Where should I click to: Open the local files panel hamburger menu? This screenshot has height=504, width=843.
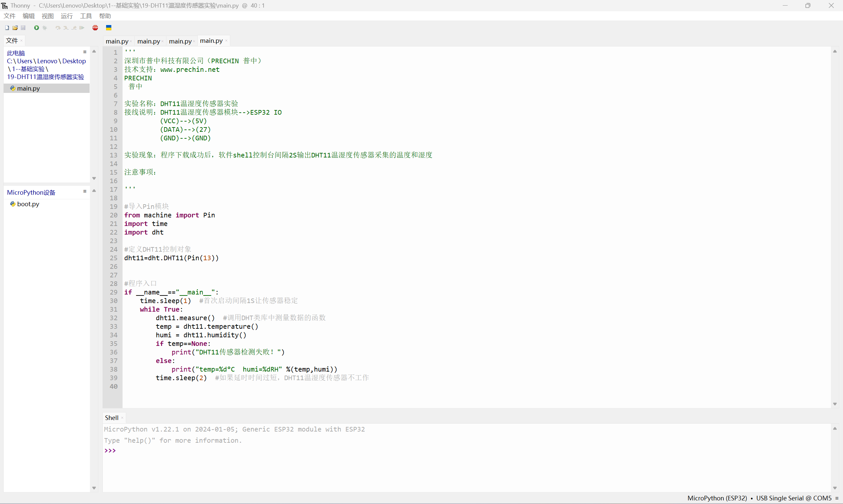point(85,52)
